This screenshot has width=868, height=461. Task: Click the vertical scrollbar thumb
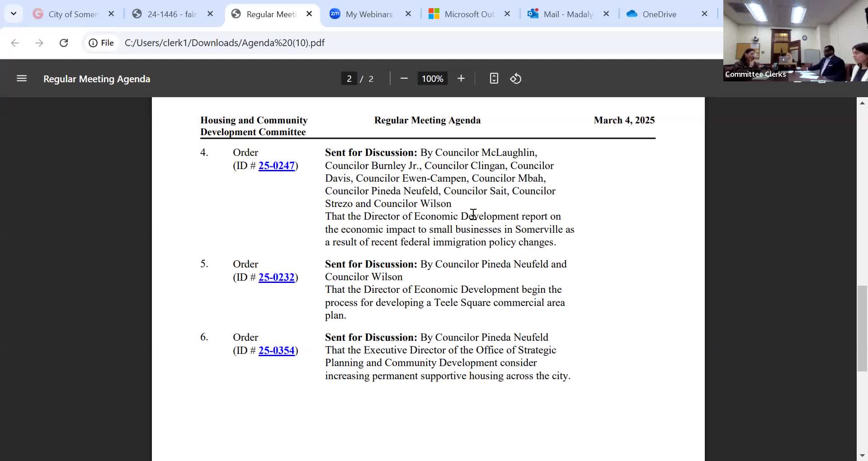(x=862, y=329)
